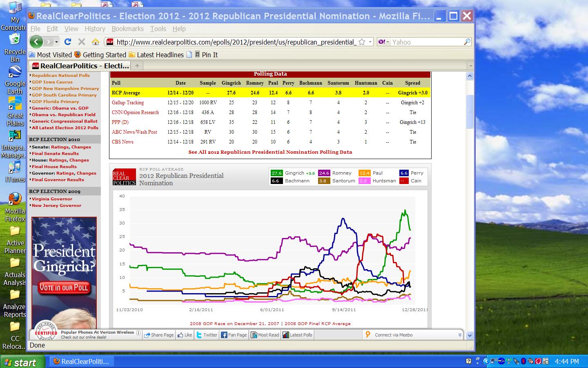The image size is (588, 368).
Task: Expand the list all tabs dropdown
Action: [470, 66]
